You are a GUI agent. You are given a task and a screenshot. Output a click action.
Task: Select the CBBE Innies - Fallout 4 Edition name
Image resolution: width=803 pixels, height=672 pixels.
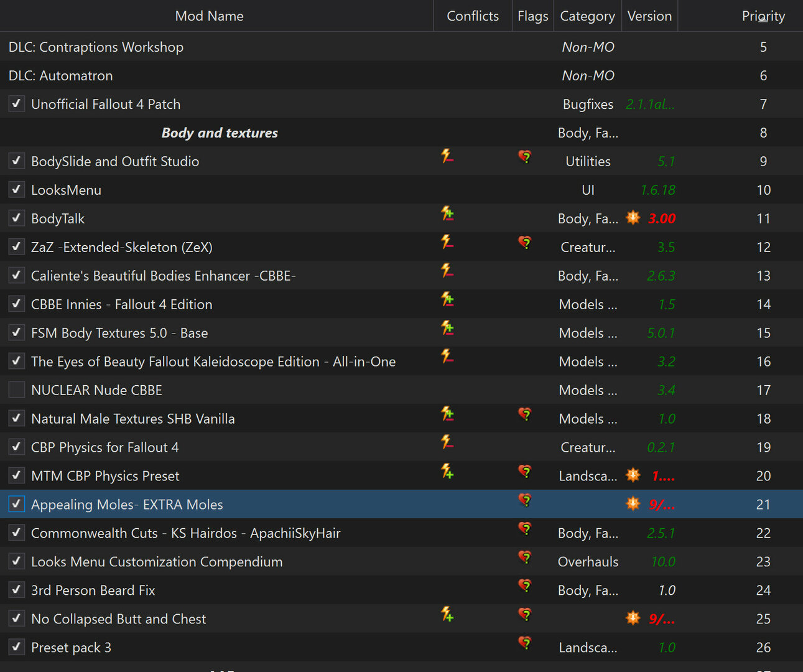point(122,304)
